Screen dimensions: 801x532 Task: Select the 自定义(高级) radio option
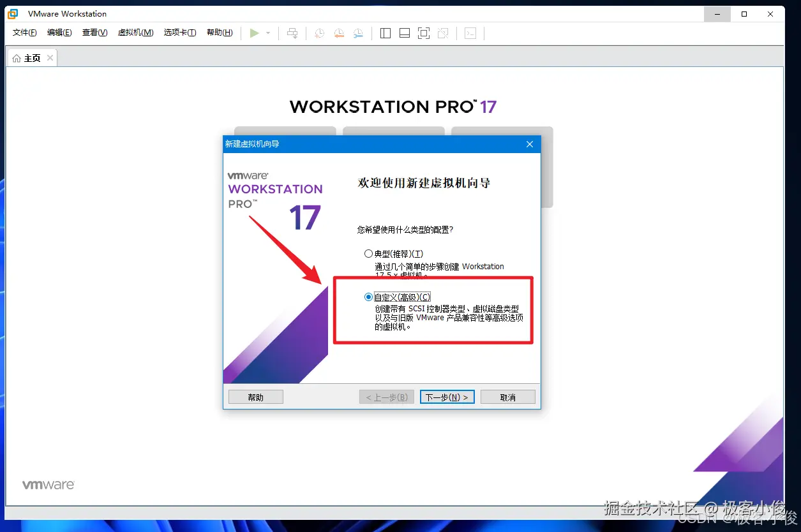point(368,297)
